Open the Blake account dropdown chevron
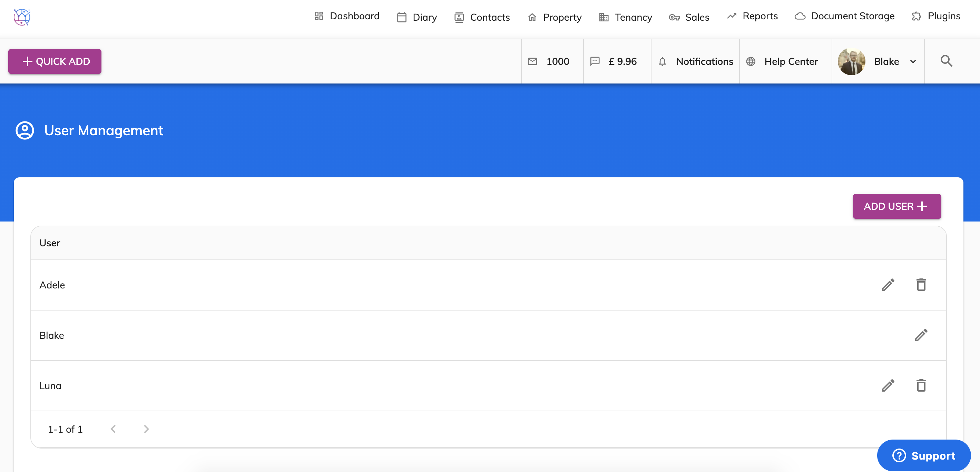This screenshot has height=472, width=980. (913, 61)
